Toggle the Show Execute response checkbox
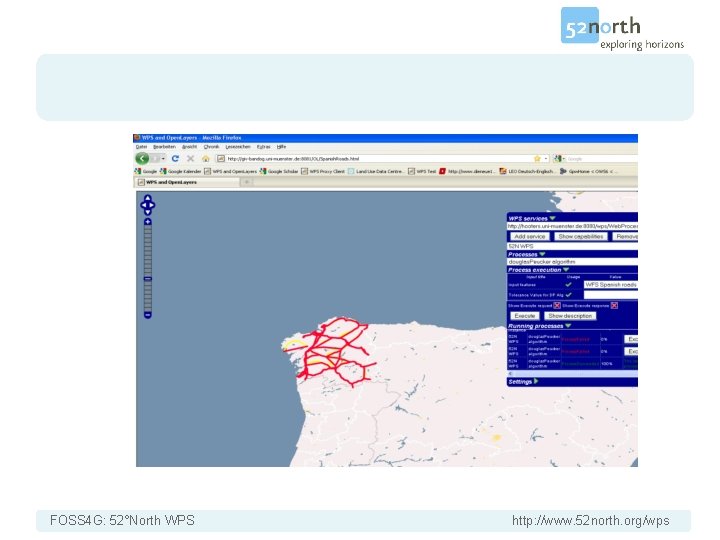720x540 pixels. 614,305
